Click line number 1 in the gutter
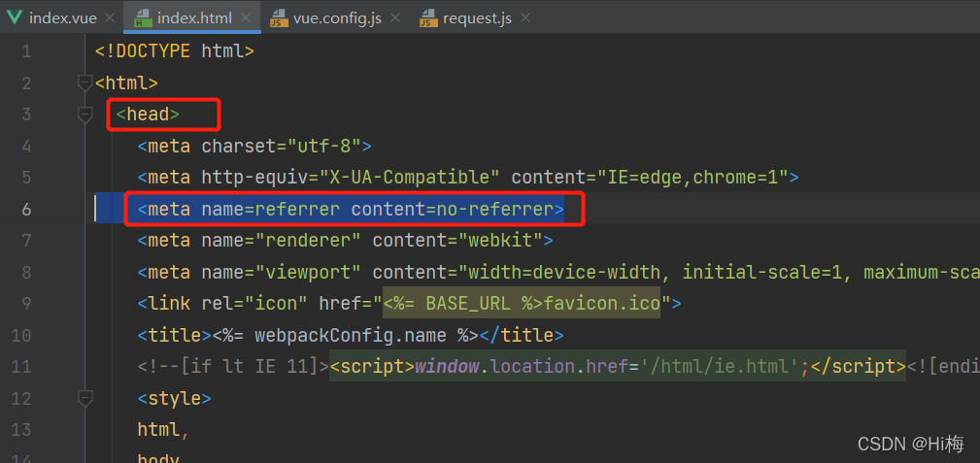Screen dimensions: 980x463 coord(25,51)
